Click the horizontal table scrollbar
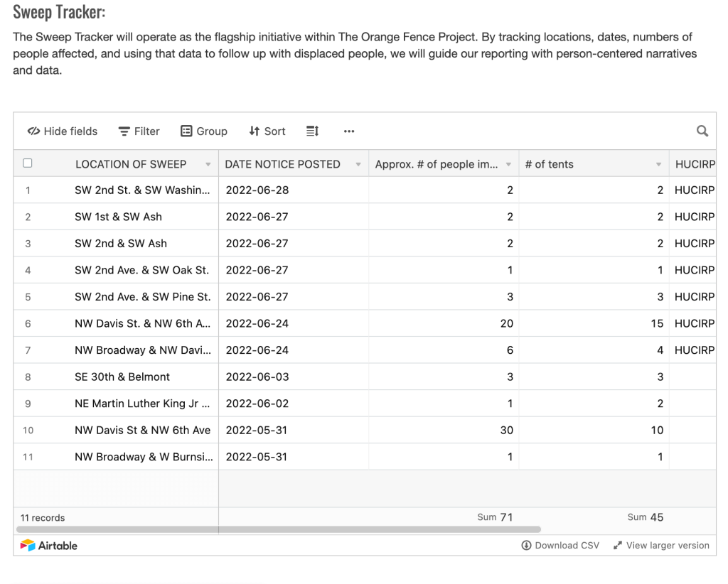 coord(279,529)
